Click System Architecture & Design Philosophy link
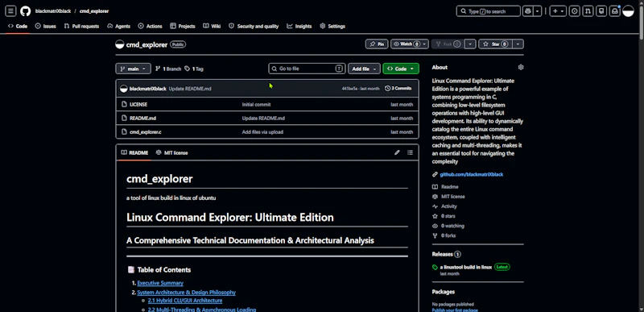 coord(187,293)
